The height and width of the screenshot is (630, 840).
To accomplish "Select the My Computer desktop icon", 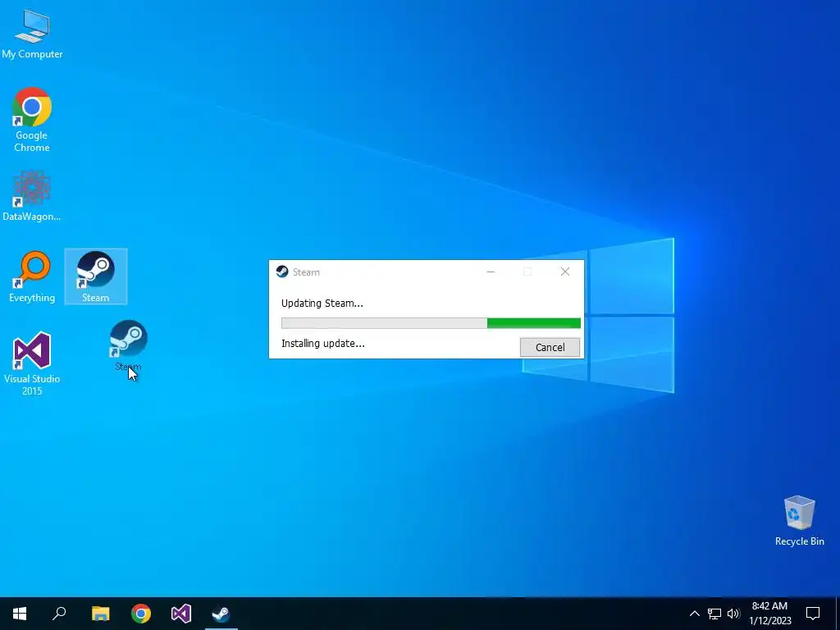I will (32, 34).
